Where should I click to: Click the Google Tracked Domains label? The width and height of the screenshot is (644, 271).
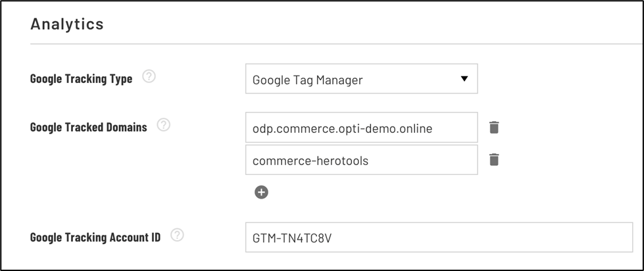tap(88, 128)
